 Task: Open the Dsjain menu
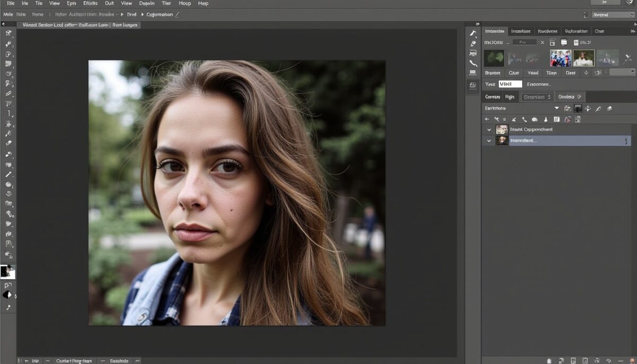pyautogui.click(x=147, y=3)
